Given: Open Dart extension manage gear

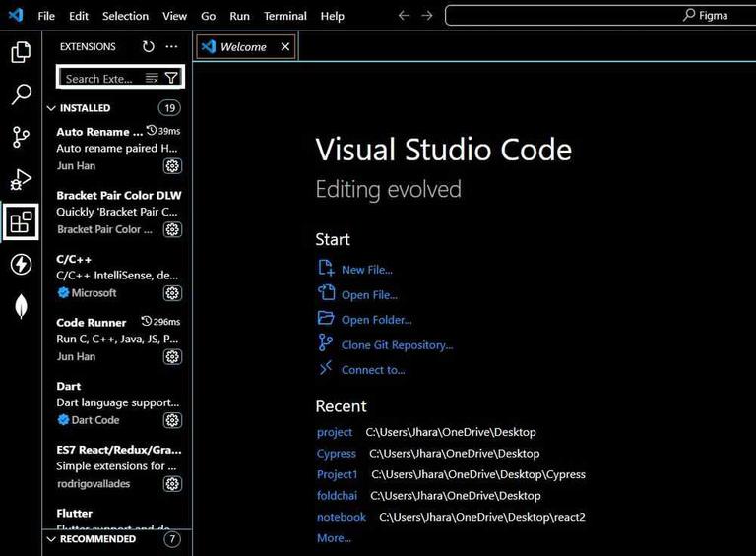Looking at the screenshot, I should (x=172, y=420).
